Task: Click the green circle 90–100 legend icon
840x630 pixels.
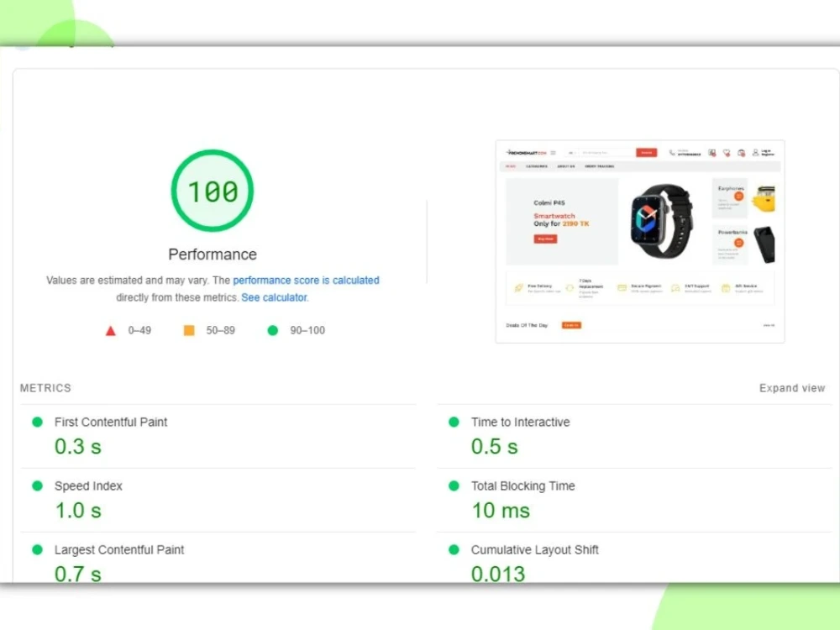Action: (x=273, y=330)
